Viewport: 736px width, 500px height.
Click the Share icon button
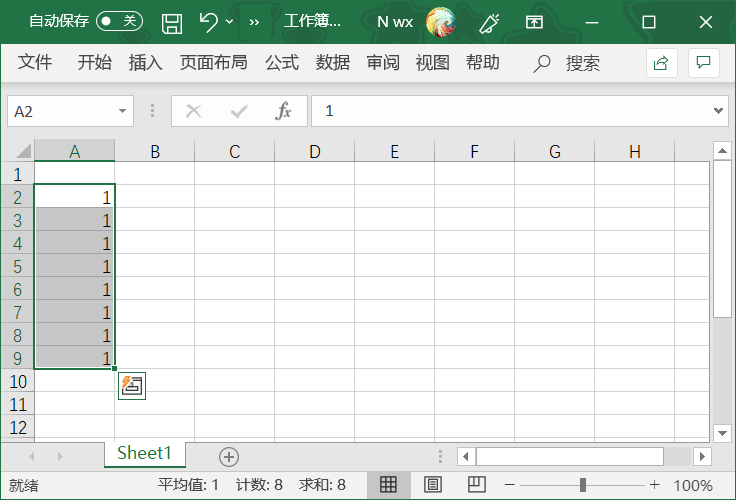tap(661, 62)
